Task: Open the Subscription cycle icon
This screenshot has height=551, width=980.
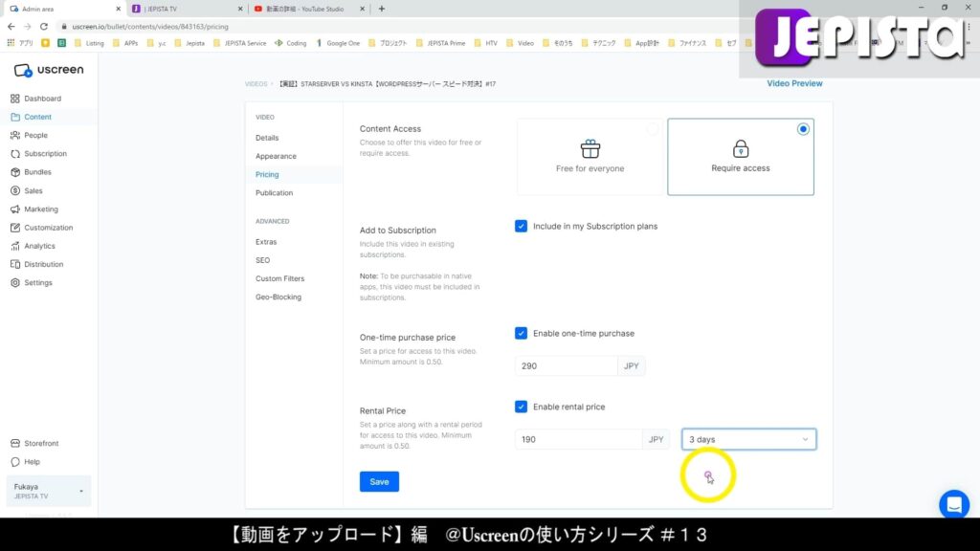Action: coord(15,154)
